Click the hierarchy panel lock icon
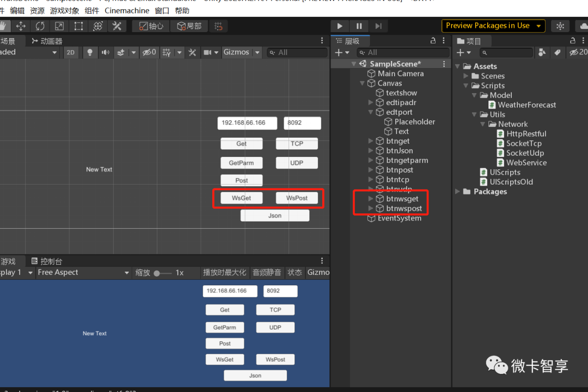588x392 pixels. point(433,40)
